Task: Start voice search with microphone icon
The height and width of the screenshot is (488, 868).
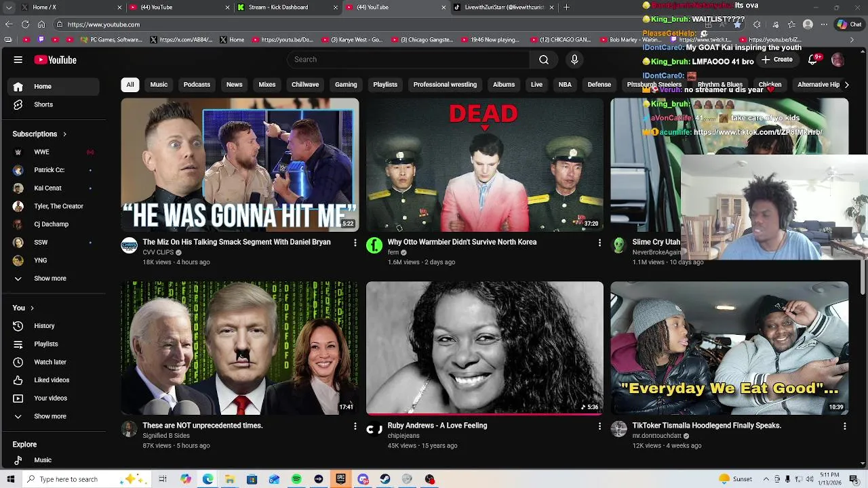Action: [x=574, y=60]
